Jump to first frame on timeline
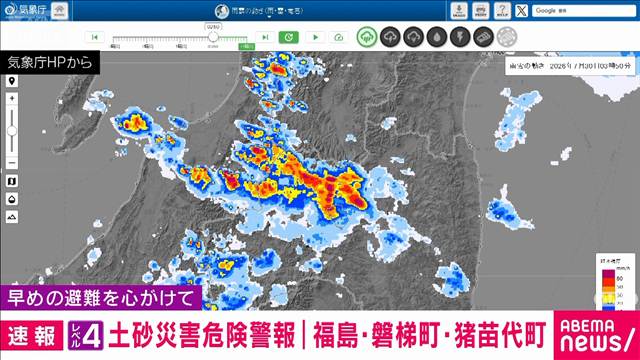Image resolution: width=640 pixels, height=360 pixels. (95, 37)
